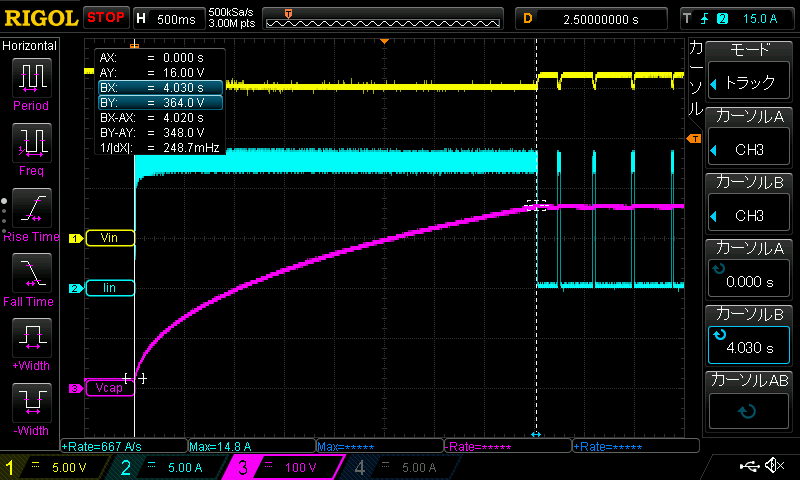Click the channel 2 Iin label
The width and height of the screenshot is (800, 480).
coord(110,288)
